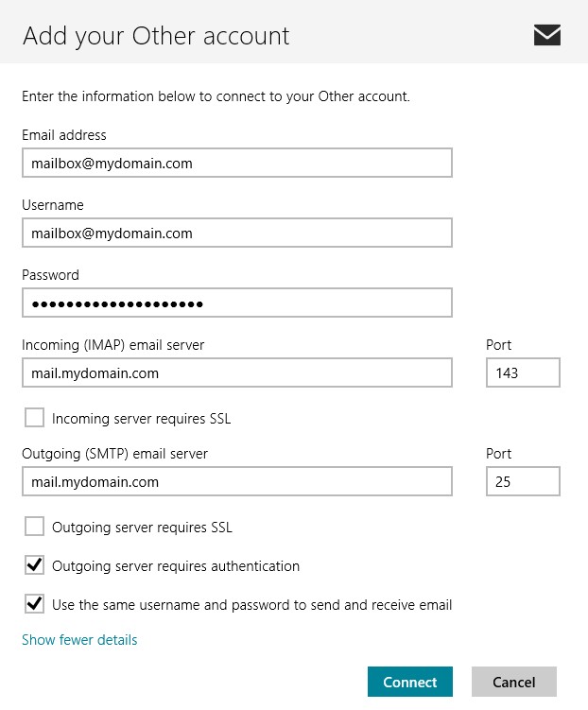Click into the Password field

(236, 303)
